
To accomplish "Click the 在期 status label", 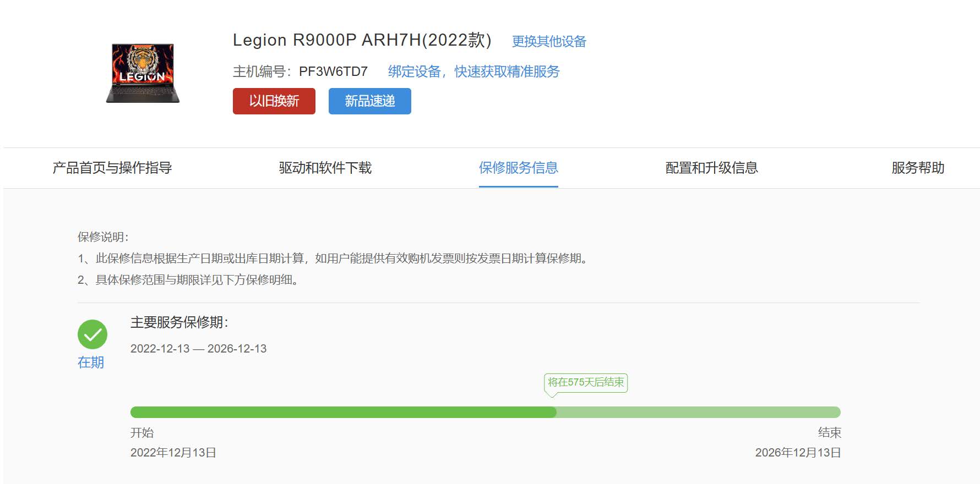I will tap(91, 362).
